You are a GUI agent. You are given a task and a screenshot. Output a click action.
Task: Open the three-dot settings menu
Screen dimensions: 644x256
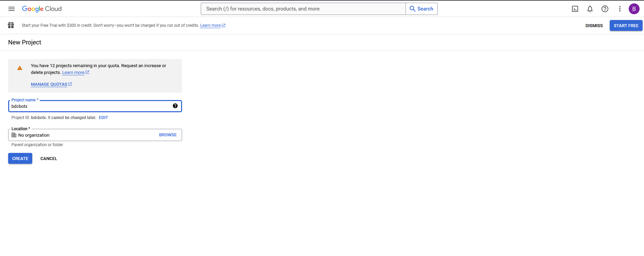[x=620, y=9]
